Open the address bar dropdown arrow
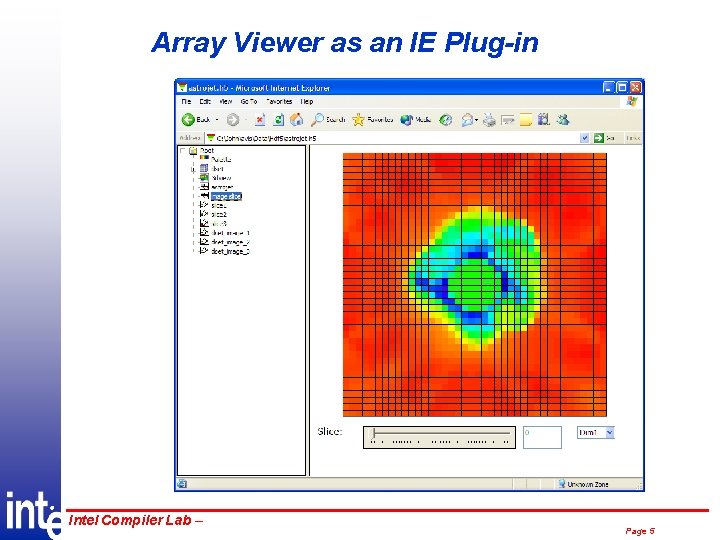The width and height of the screenshot is (720, 540). 585,138
